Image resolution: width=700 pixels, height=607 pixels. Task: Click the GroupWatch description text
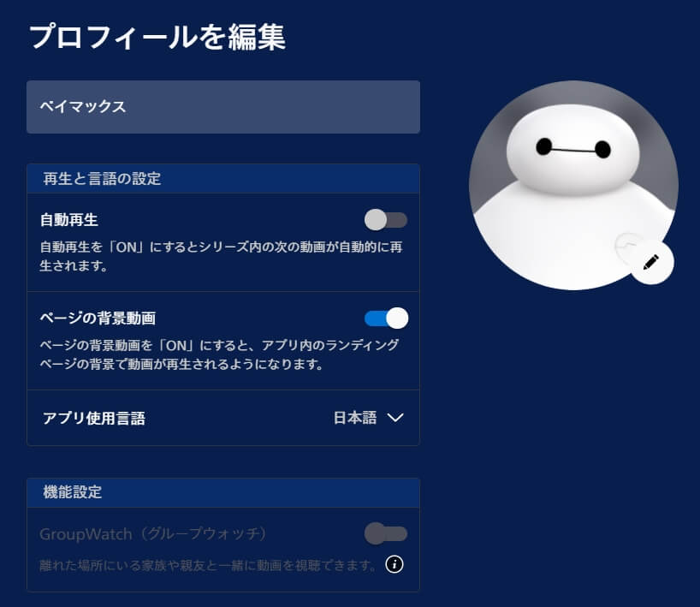pyautogui.click(x=209, y=565)
